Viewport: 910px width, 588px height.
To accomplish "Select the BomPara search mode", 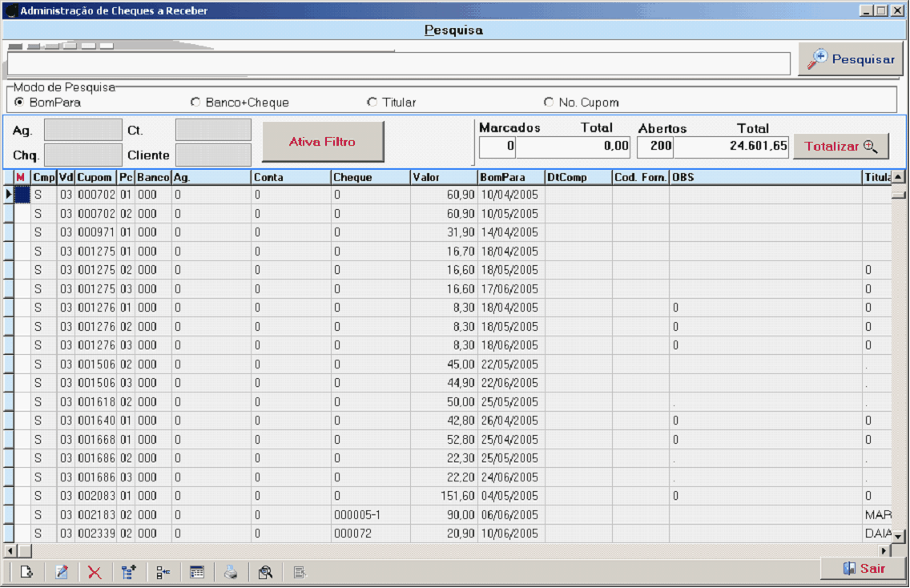I will (x=19, y=103).
